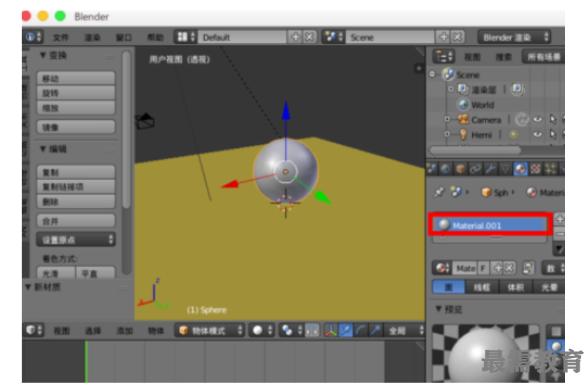
Task: Click the 旋转 rotate button
Action: tap(76, 93)
